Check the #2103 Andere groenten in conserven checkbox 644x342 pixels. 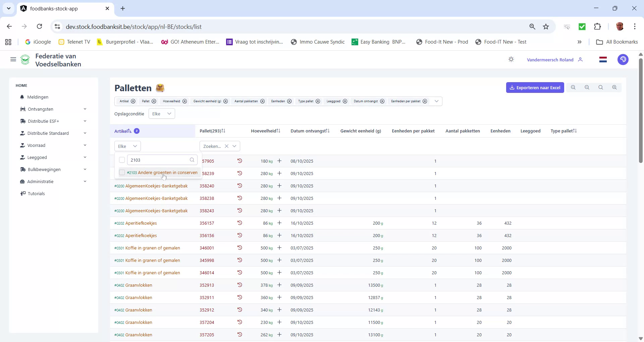click(122, 172)
